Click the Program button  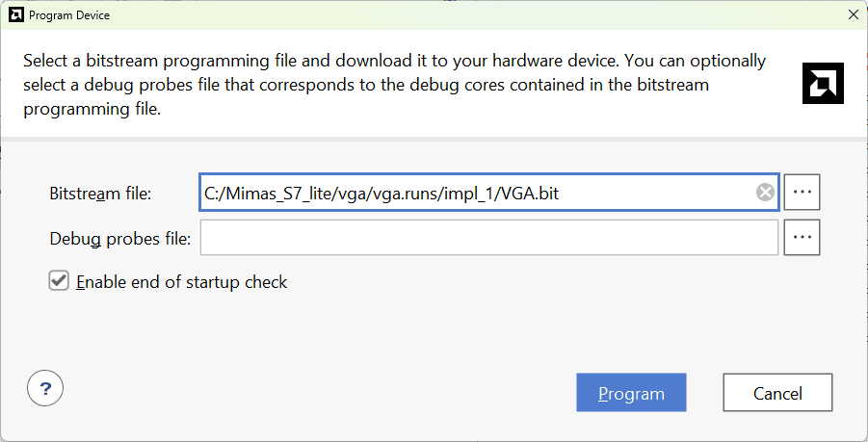point(631,393)
